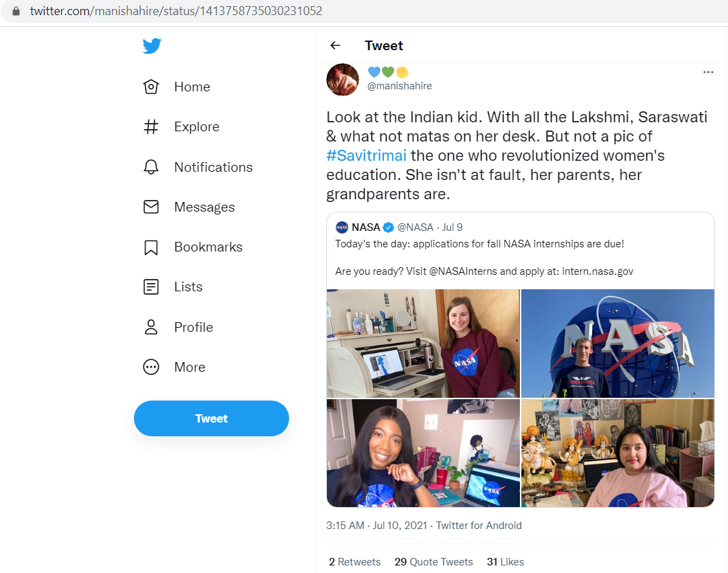The image size is (728, 573).
Task: Open the 29 Quote Tweets list
Action: click(433, 562)
